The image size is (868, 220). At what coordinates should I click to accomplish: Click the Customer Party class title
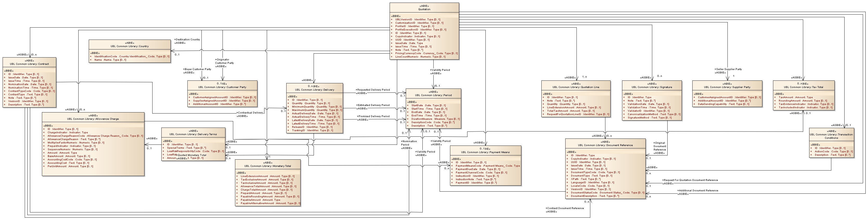pyautogui.click(x=222, y=87)
